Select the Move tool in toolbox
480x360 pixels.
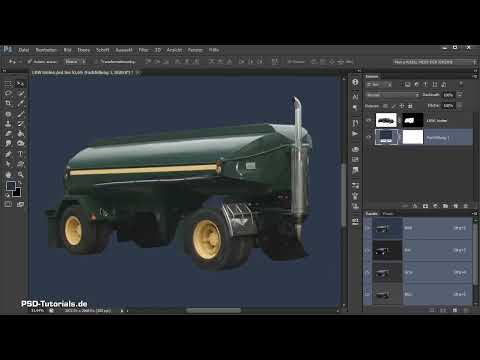[x=20, y=84]
